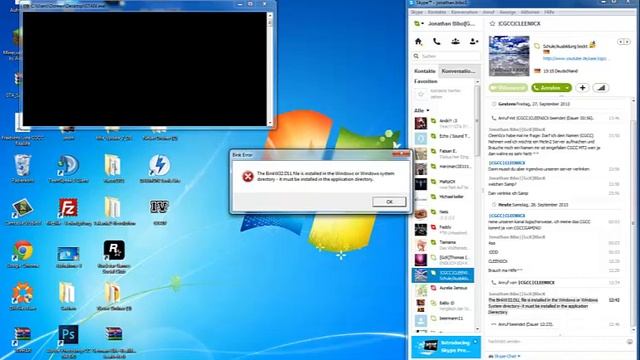Image resolution: width=640 pixels, height=360 pixels.
Task: Select the folder icon right of FileZilla
Action: tap(113, 211)
